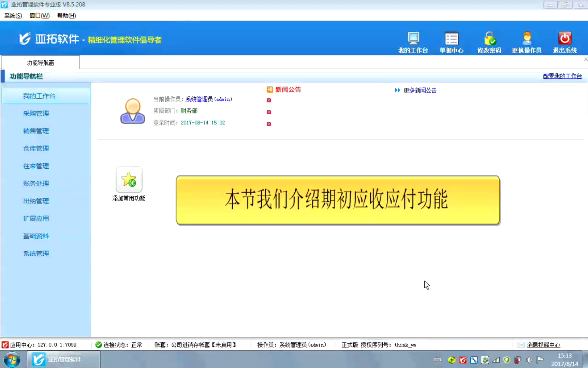
Task: Expand the 采购管理 navigation section
Action: 36,113
